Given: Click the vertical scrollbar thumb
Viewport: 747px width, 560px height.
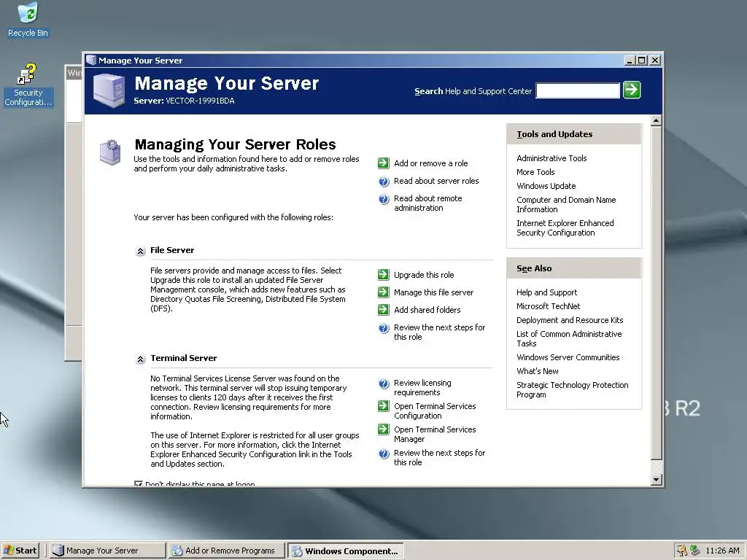Looking at the screenshot, I should 656,293.
